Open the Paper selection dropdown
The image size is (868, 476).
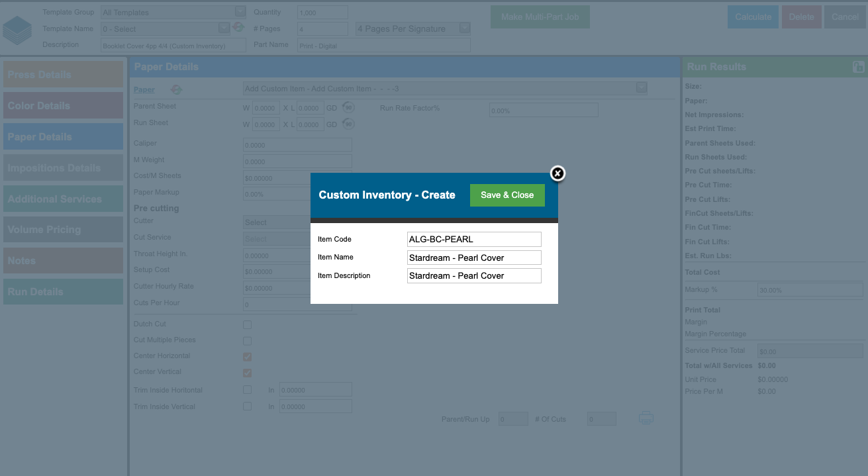(445, 88)
